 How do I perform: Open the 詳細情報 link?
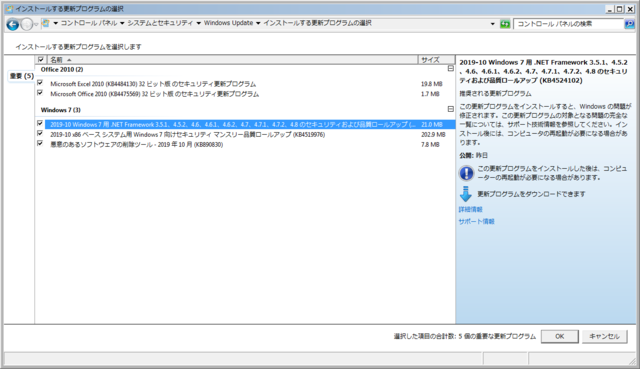(x=471, y=209)
